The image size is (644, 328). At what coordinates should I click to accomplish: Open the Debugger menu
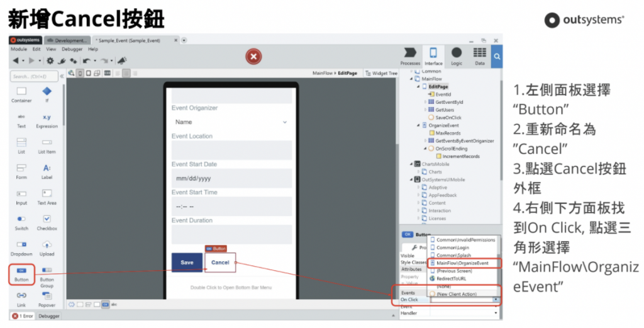click(72, 49)
